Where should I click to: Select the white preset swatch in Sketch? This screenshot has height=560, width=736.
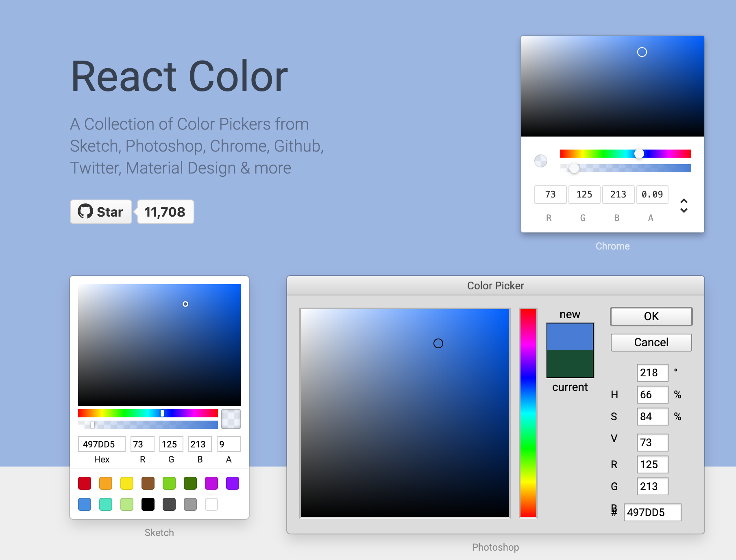coord(211,504)
